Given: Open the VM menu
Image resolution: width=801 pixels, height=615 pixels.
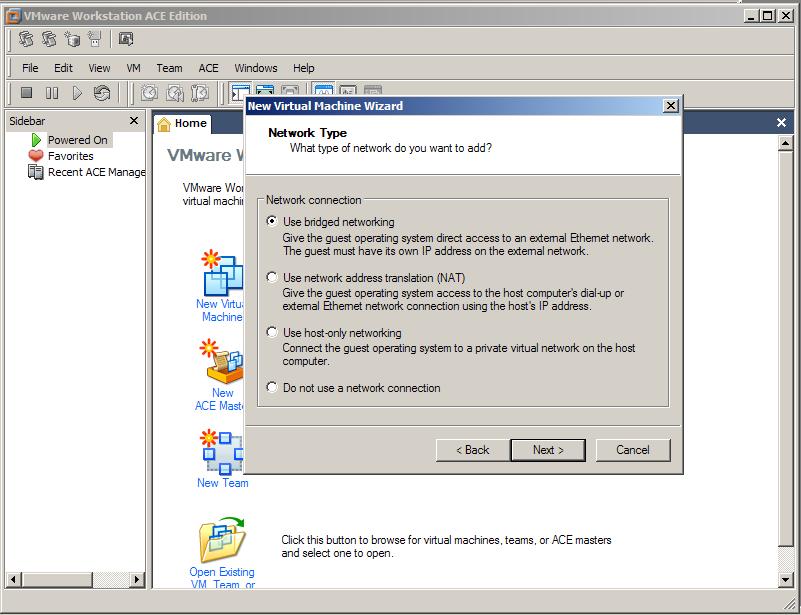Looking at the screenshot, I should point(133,68).
